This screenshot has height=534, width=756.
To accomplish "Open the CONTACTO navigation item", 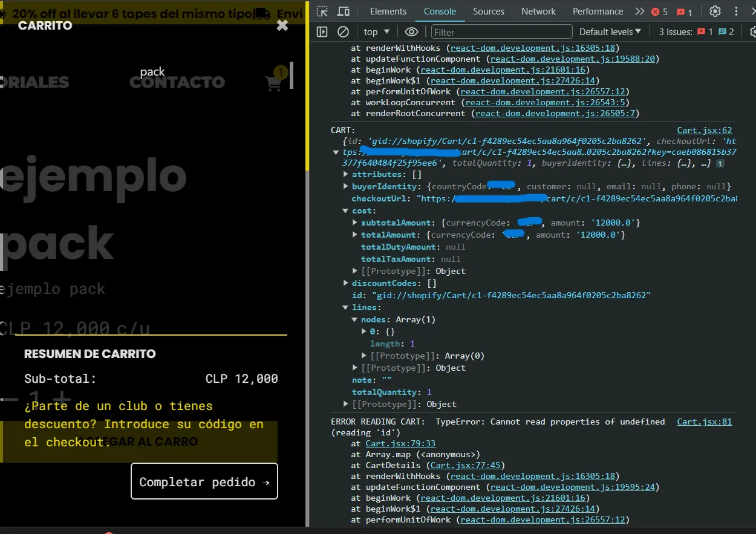I will (x=177, y=82).
